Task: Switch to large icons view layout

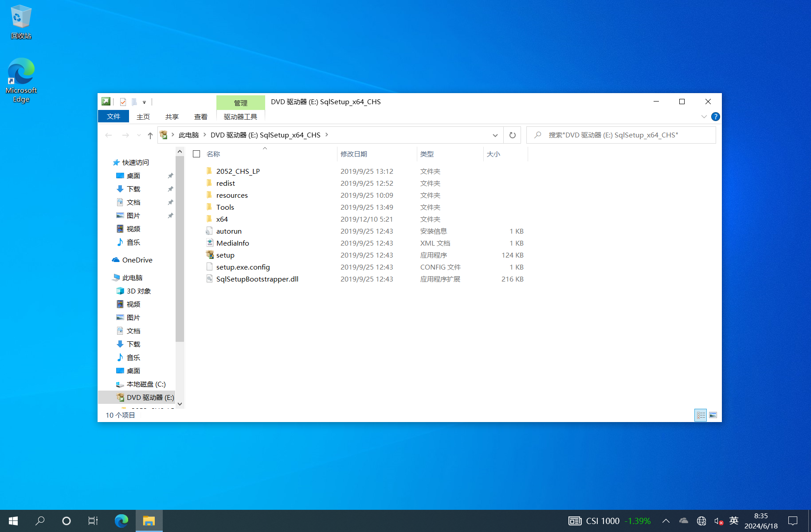Action: [x=713, y=415]
